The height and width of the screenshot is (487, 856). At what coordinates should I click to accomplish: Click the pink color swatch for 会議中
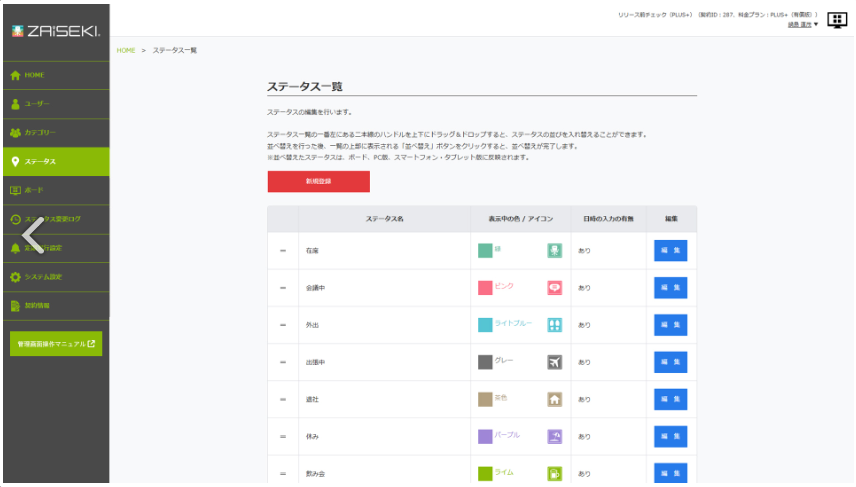pyautogui.click(x=485, y=288)
